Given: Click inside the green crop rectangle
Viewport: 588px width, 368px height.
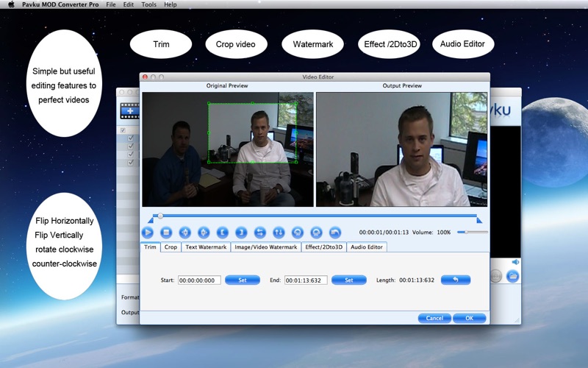Looking at the screenshot, I should (x=253, y=132).
